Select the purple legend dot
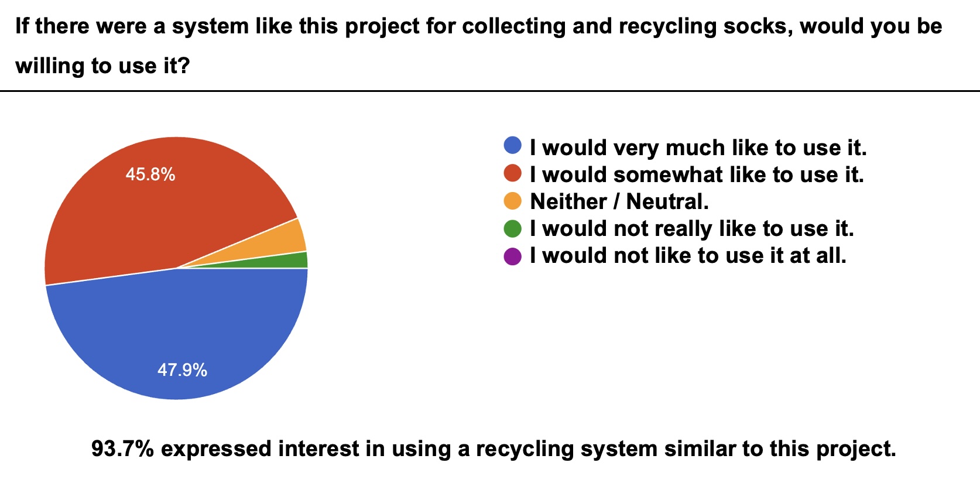 (x=512, y=256)
